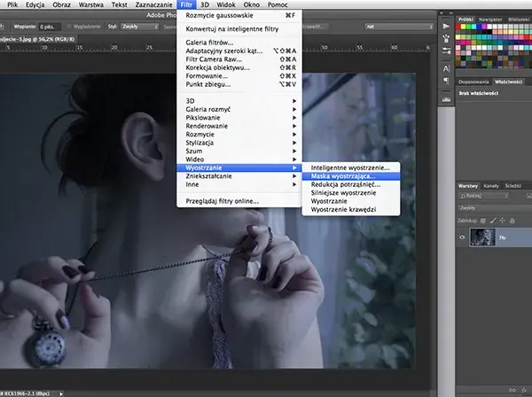
Task: Click the lock all padlock icon
Action: coord(512,221)
